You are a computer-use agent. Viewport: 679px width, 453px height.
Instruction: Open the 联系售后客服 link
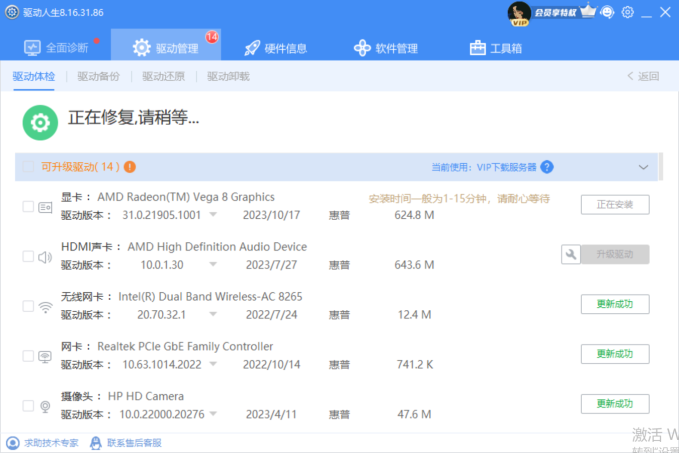point(134,443)
